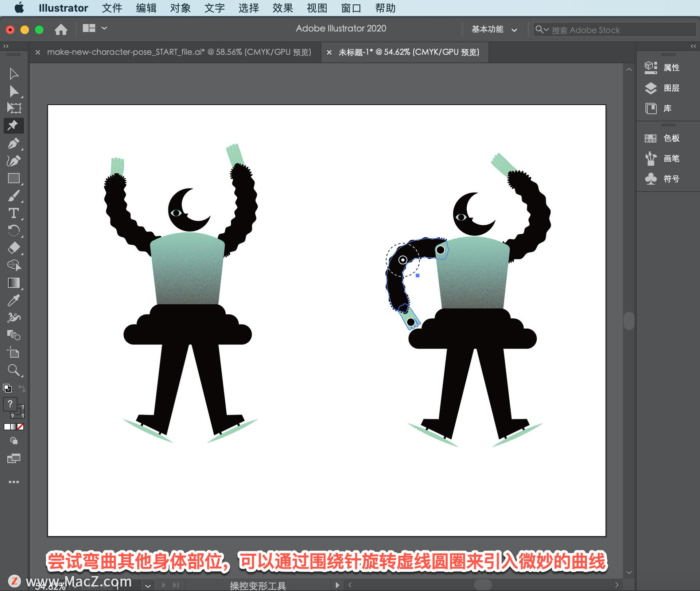Select the Rotate tool
The height and width of the screenshot is (591, 700).
coord(14,230)
